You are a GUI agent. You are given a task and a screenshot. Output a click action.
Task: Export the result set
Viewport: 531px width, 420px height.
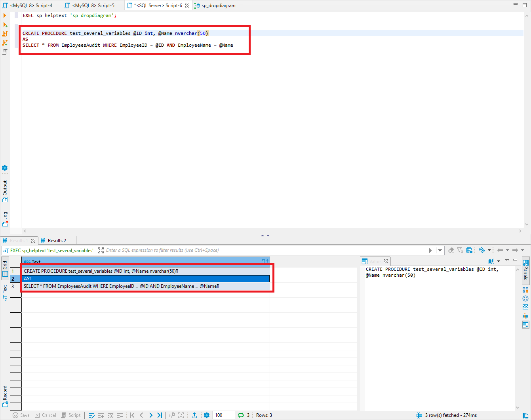(x=194, y=415)
